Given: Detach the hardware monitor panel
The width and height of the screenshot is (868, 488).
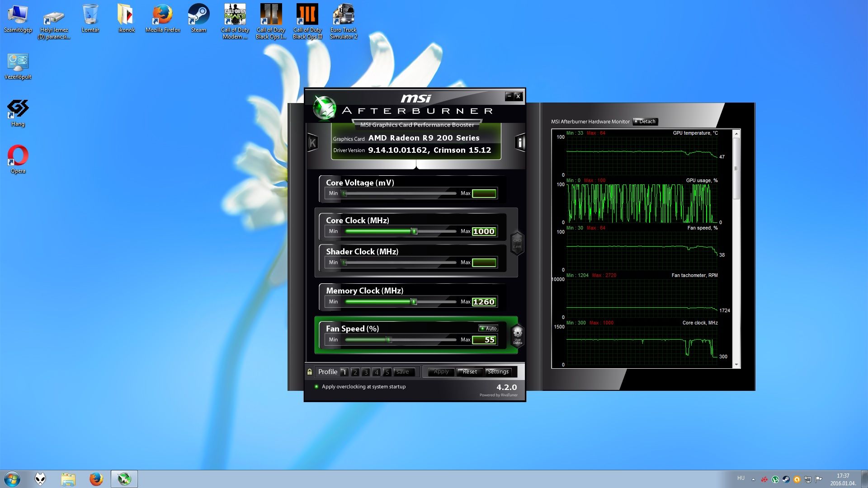Looking at the screenshot, I should [645, 122].
